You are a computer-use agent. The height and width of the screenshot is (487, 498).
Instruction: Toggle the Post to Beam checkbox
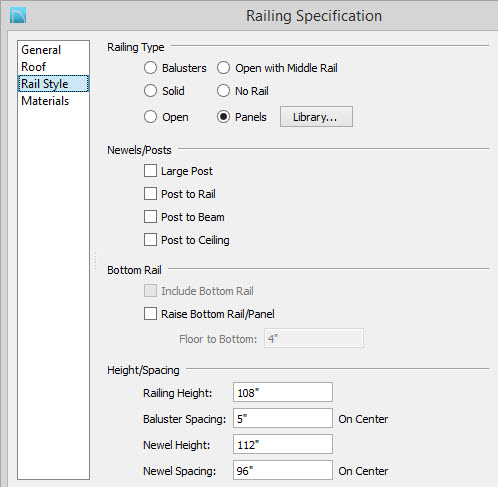pyautogui.click(x=150, y=217)
